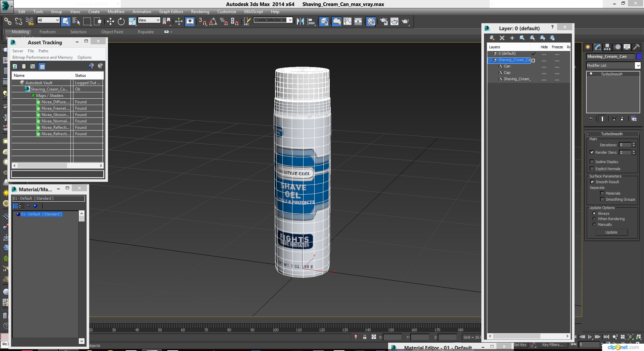
Task: Choose the Rectangular Selection Region tool
Action: point(87,21)
